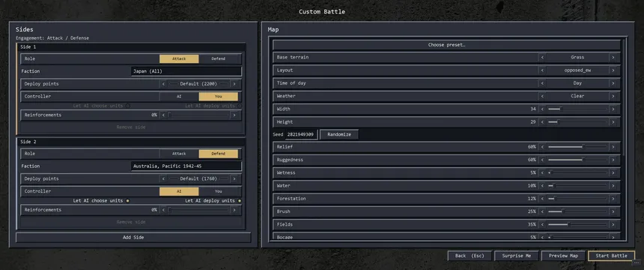Decrease map Height with left arrow
644x270 pixels.
(542, 121)
